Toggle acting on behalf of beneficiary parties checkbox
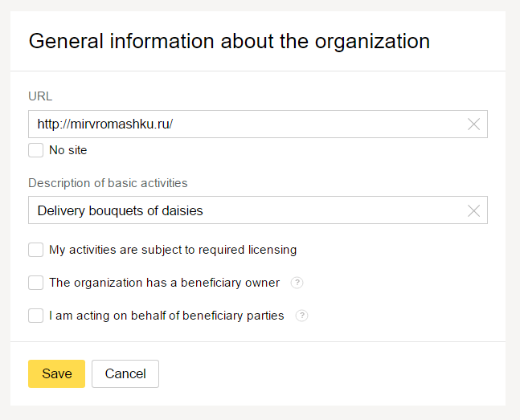This screenshot has width=520, height=420. (36, 316)
